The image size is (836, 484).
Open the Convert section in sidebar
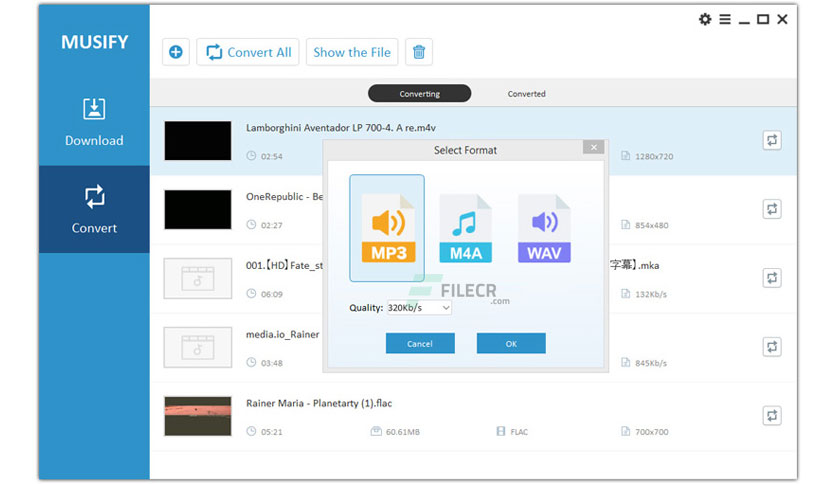point(94,209)
